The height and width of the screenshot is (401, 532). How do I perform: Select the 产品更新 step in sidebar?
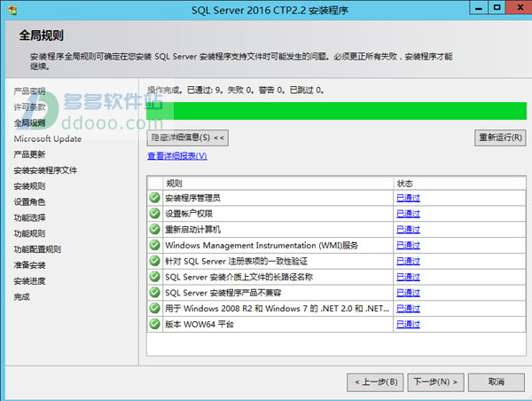29,154
